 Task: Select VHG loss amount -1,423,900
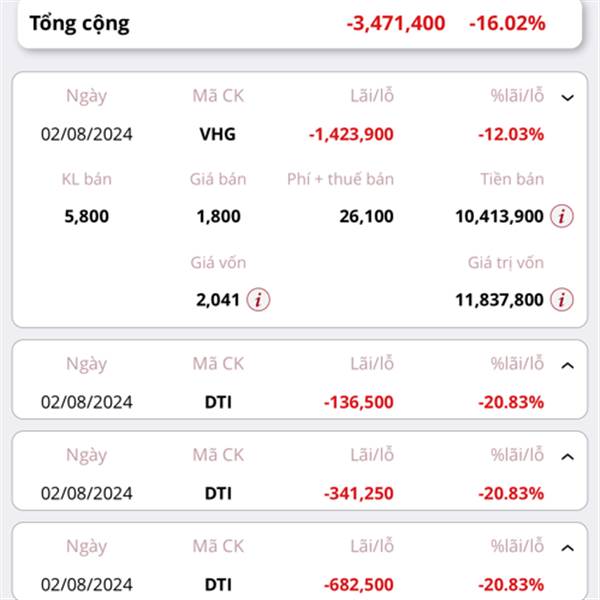click(x=351, y=134)
